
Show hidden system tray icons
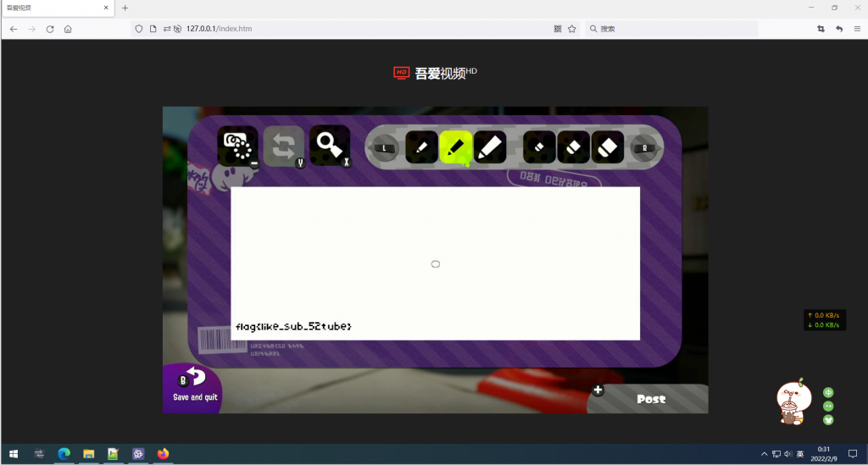tap(764, 454)
